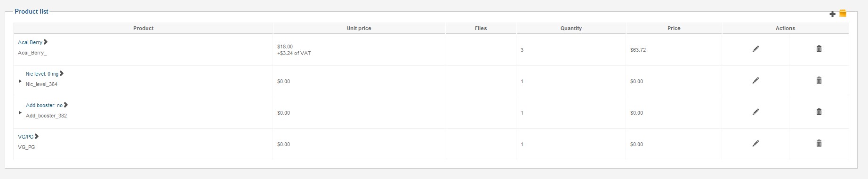Delete the Acai Berry product row
The width and height of the screenshot is (868, 179).
[x=819, y=49]
